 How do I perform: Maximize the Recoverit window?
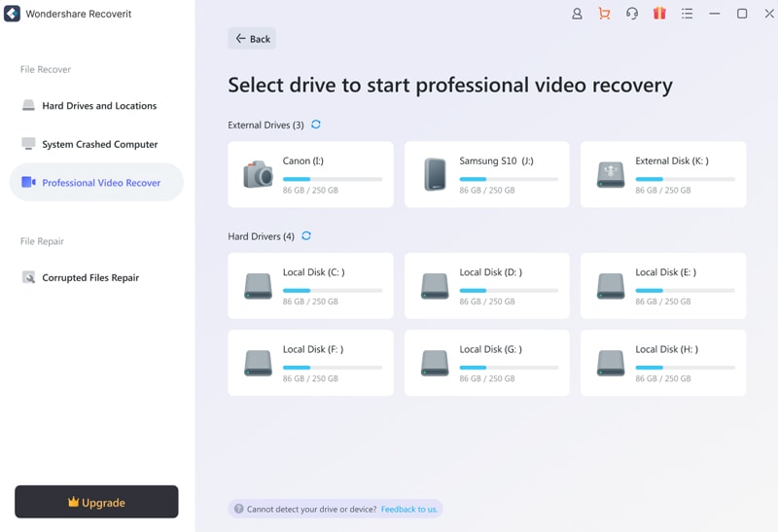click(742, 14)
